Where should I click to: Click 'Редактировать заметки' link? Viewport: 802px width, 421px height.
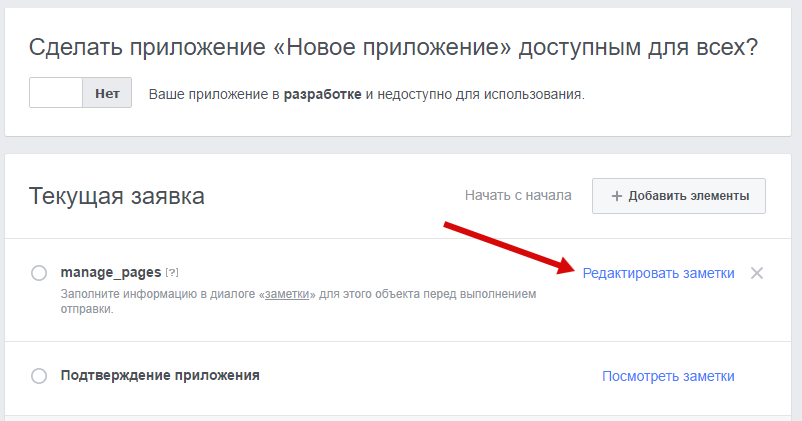pyautogui.click(x=658, y=273)
